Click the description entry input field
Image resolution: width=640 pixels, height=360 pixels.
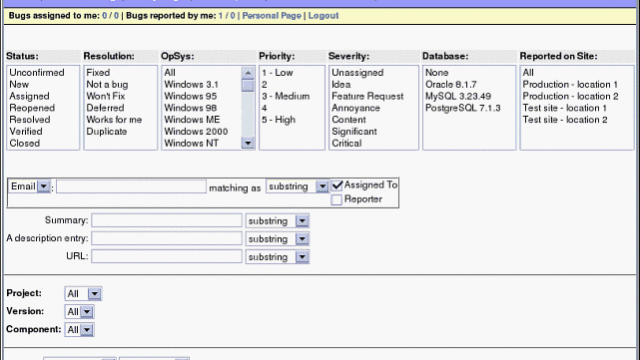[167, 238]
